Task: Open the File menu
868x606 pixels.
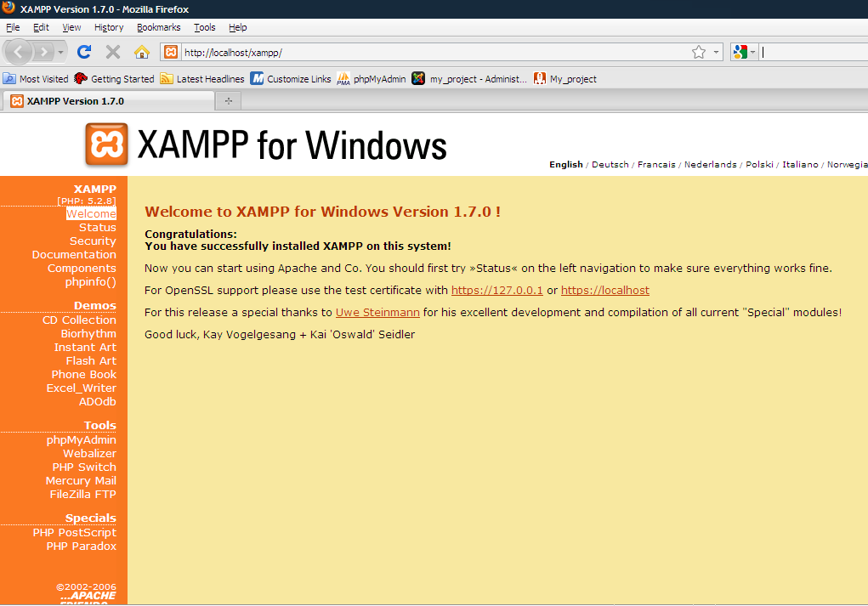Action: 13,27
